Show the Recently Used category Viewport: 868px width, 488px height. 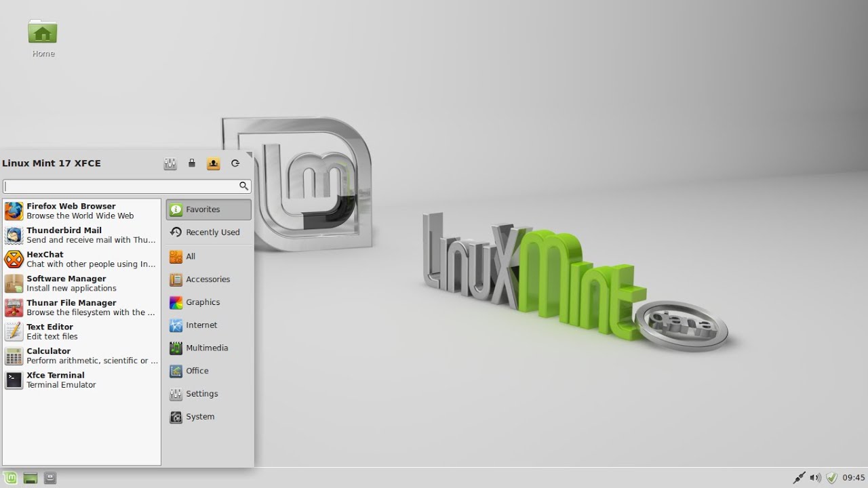pyautogui.click(x=208, y=232)
